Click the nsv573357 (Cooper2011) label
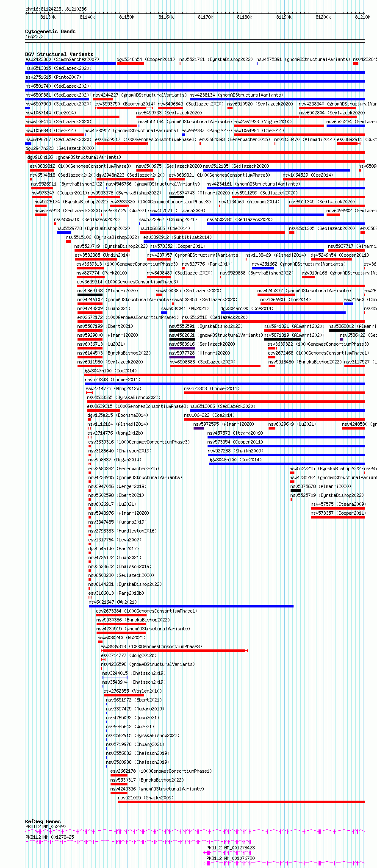Viewport: 377px width, 868px height. click(x=338, y=513)
